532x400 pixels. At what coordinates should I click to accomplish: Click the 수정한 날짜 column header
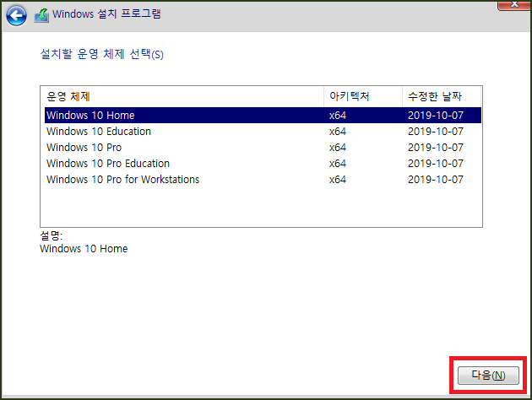(x=442, y=96)
